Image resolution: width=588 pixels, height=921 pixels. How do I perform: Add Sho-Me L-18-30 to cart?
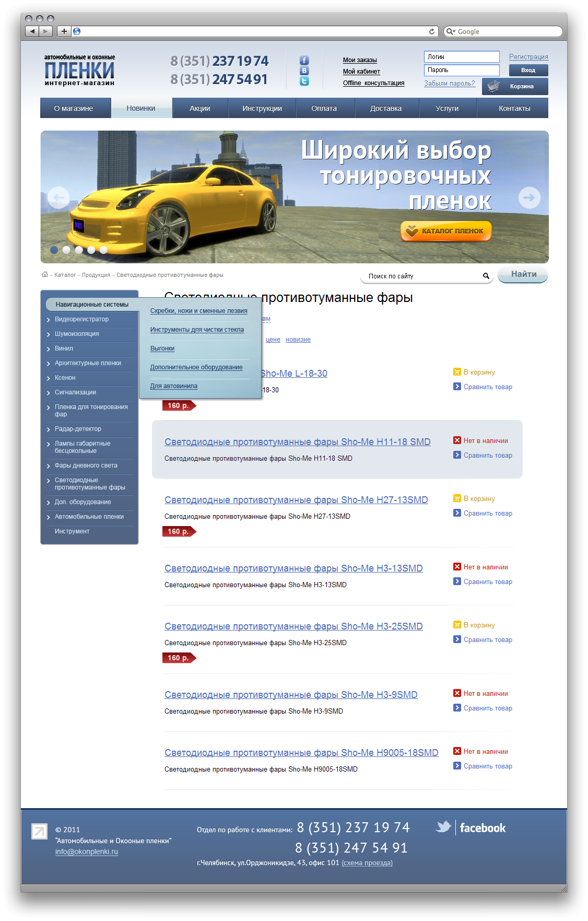474,372
